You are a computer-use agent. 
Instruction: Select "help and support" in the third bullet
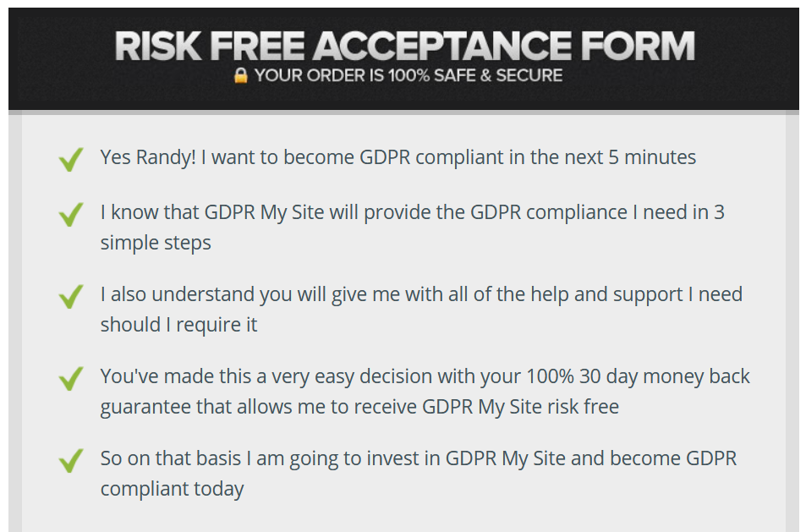pyautogui.click(x=606, y=295)
